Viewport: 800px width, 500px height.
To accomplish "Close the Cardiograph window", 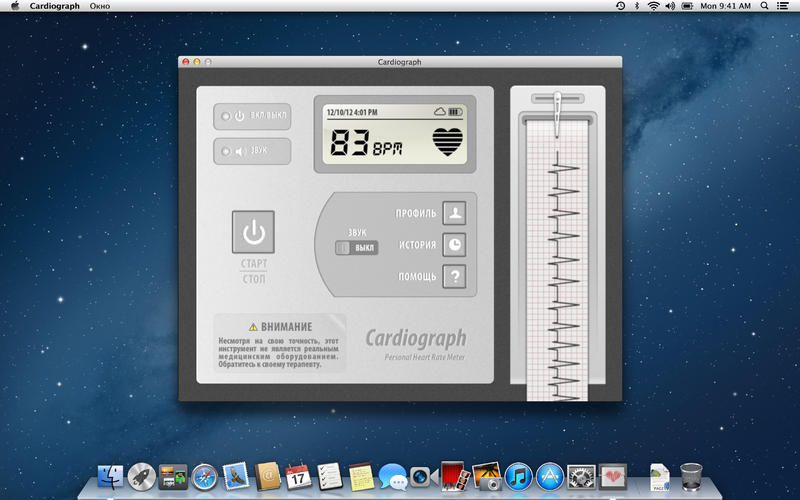I will (x=186, y=62).
